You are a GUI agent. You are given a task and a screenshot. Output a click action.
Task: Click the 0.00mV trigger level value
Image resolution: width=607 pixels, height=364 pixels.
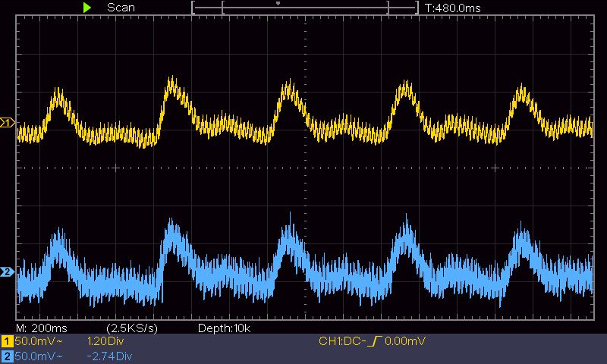pyautogui.click(x=405, y=341)
